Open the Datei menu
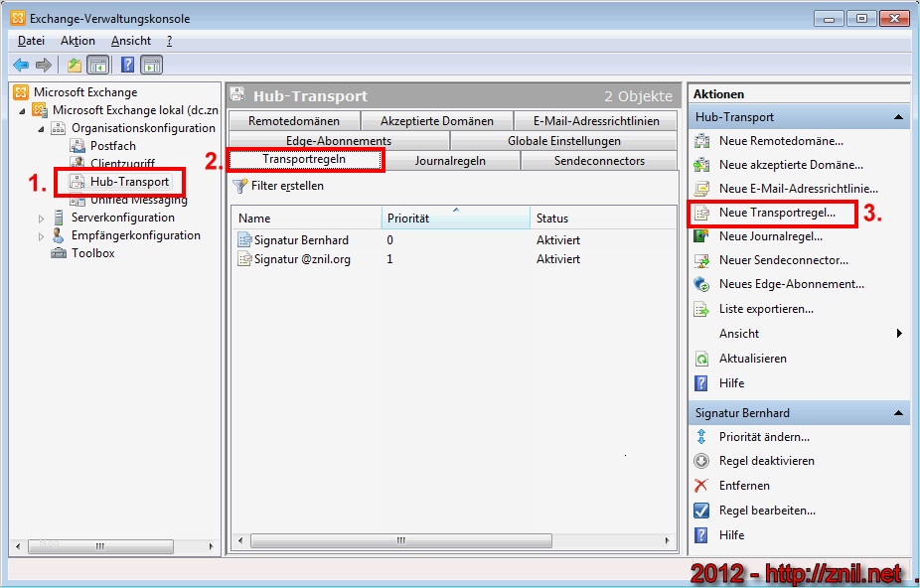This screenshot has height=588, width=920. [31, 41]
